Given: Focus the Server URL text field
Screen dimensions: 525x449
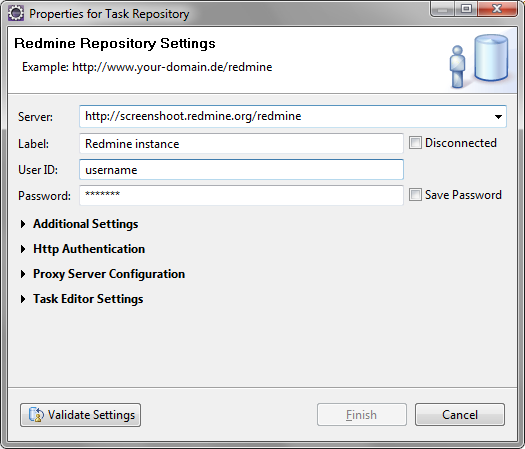Looking at the screenshot, I should [x=286, y=116].
